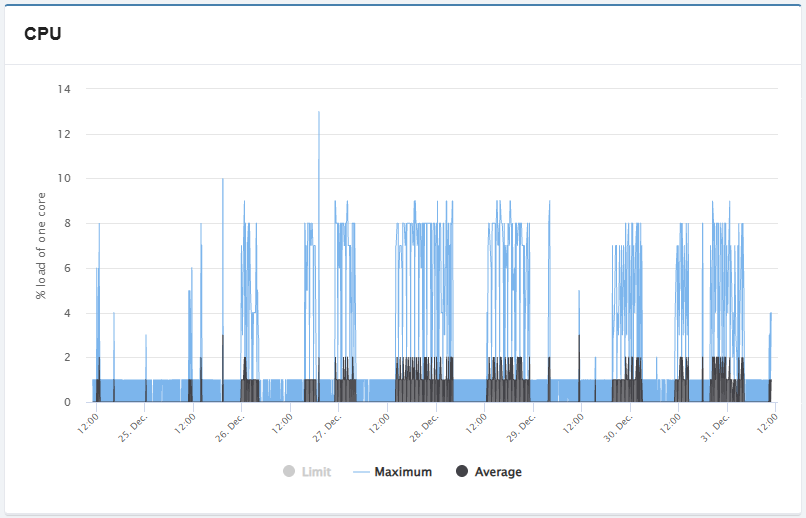Click the CPU panel title
The height and width of the screenshot is (518, 806).
[43, 34]
